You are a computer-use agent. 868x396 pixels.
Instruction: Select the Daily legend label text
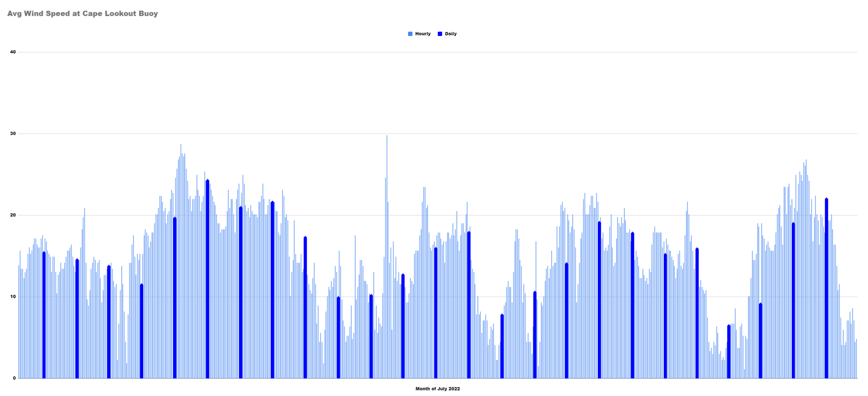[452, 34]
